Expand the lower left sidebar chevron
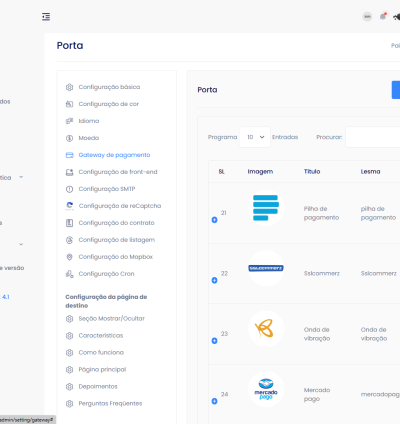Viewport: 400px width, 424px height. click(x=21, y=244)
